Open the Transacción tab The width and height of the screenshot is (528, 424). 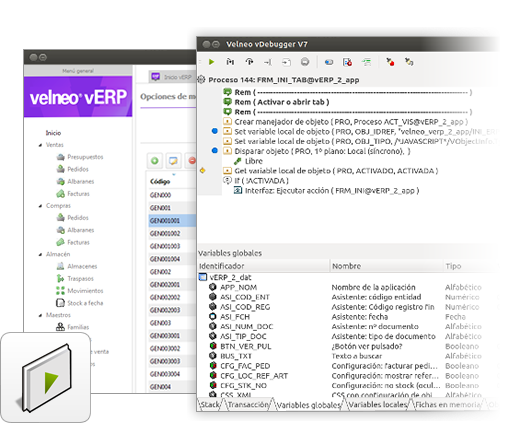249,405
